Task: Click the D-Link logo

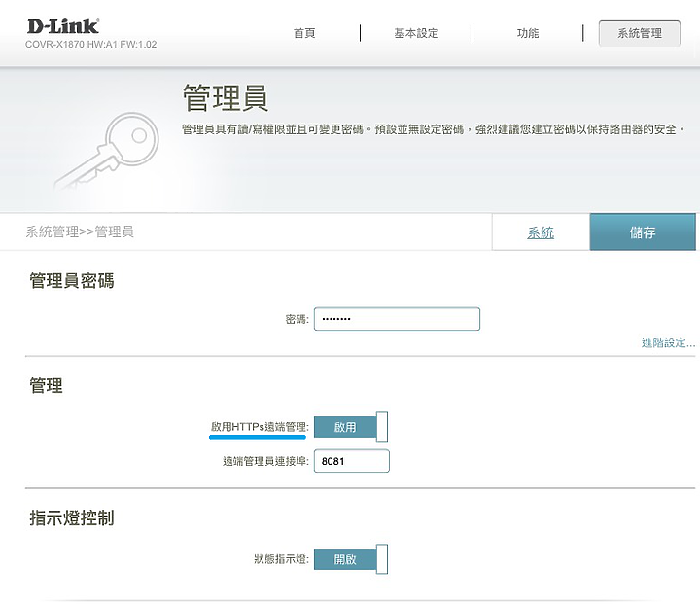Action: pyautogui.click(x=63, y=26)
